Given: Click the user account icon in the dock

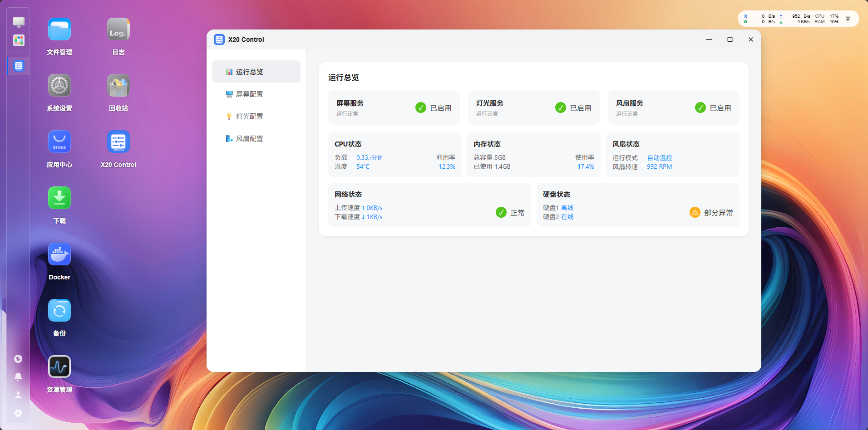Looking at the screenshot, I should [x=18, y=395].
